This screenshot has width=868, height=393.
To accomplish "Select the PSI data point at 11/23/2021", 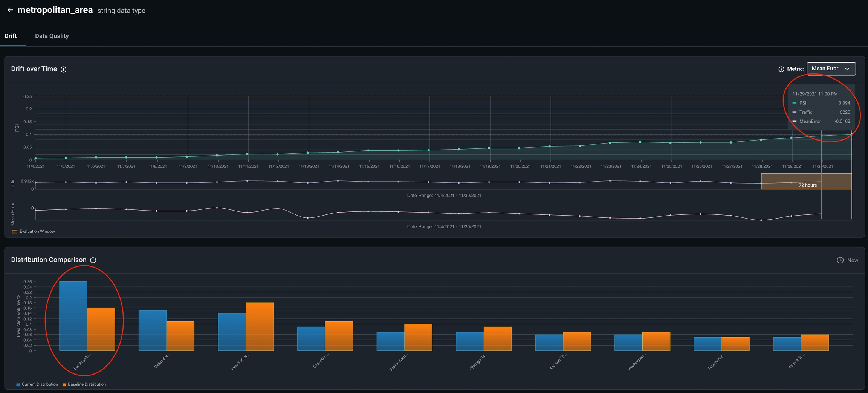I will coord(610,143).
